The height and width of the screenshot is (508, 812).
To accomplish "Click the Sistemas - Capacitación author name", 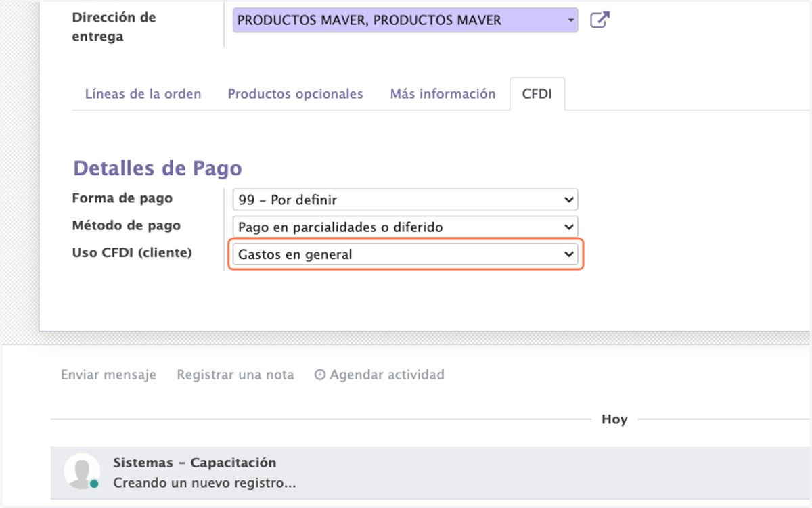I will (x=195, y=463).
